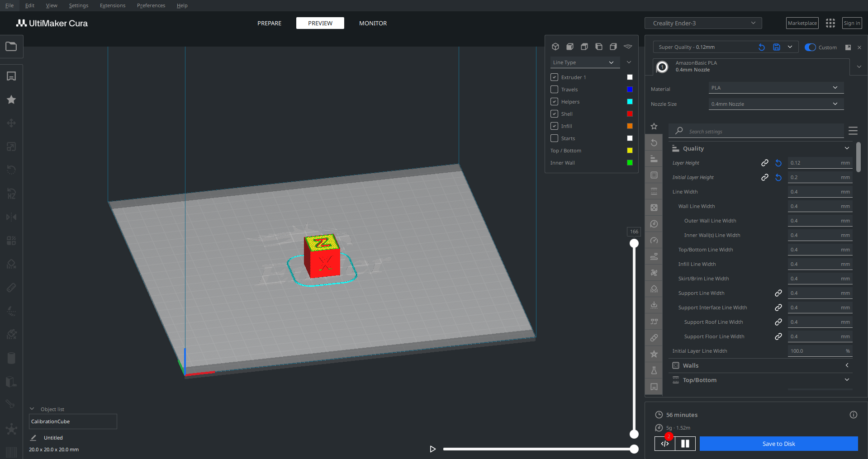Switch to the MONITOR tab
868x459 pixels.
(373, 23)
